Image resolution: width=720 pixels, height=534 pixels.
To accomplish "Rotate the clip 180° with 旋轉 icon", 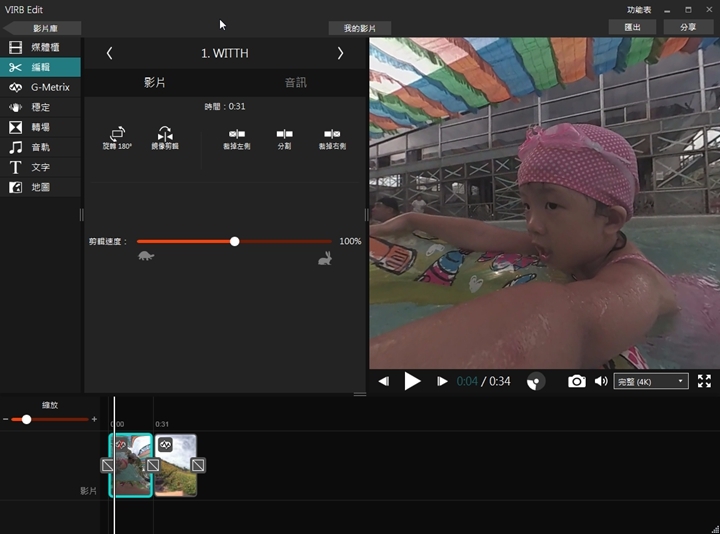I will pyautogui.click(x=117, y=138).
